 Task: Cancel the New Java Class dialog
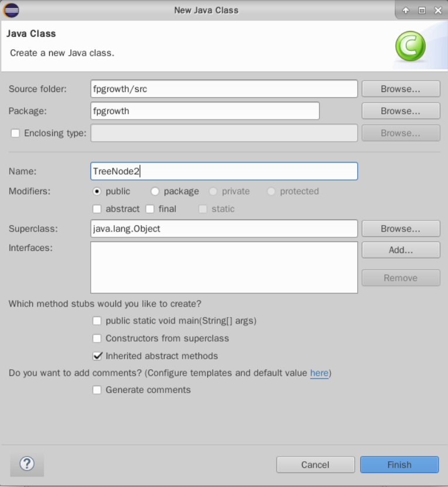point(315,465)
